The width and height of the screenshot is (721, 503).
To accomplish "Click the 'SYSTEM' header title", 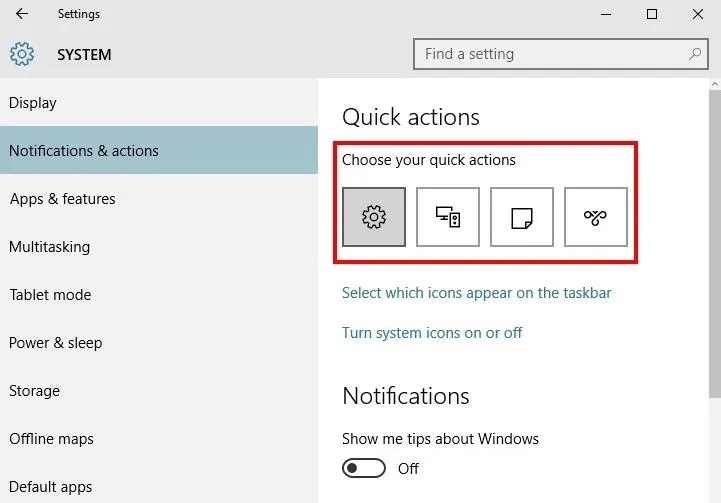I will [84, 55].
